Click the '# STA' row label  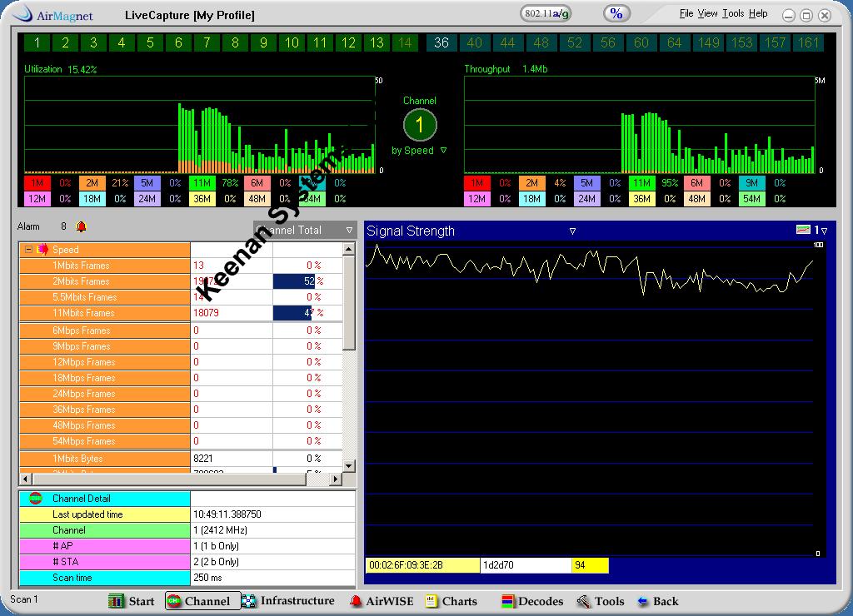coord(105,562)
